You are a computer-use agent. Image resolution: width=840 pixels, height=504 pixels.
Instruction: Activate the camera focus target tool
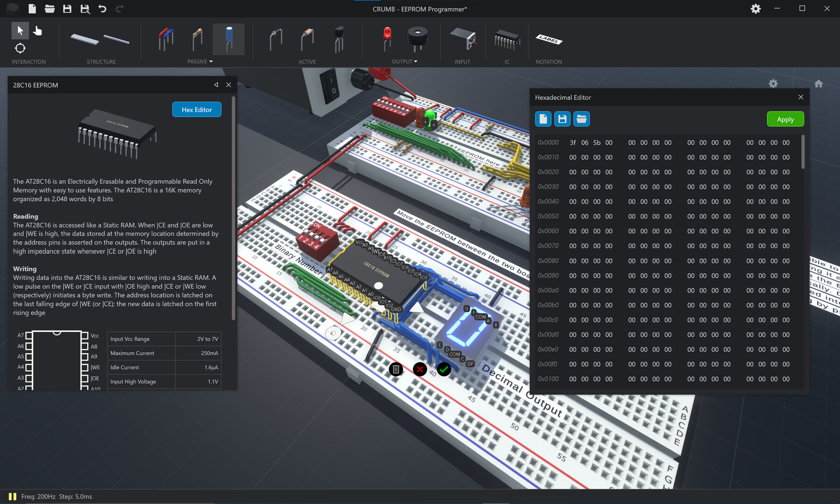point(20,48)
